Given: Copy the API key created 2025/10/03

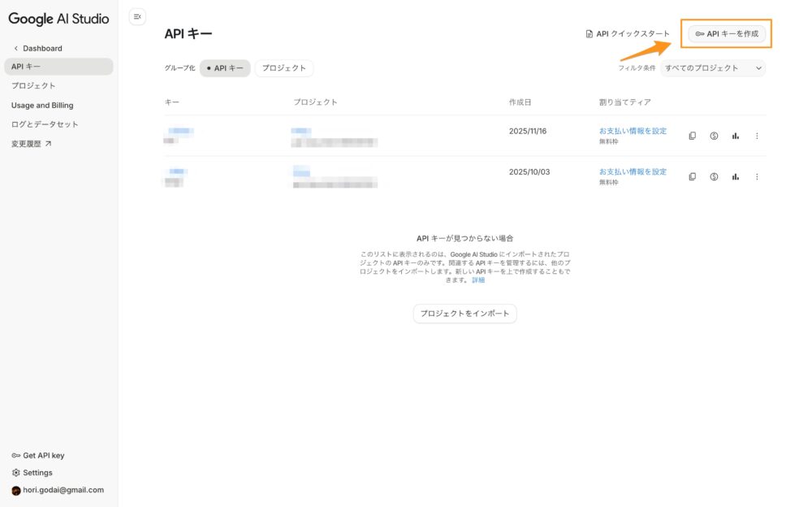Looking at the screenshot, I should [693, 176].
